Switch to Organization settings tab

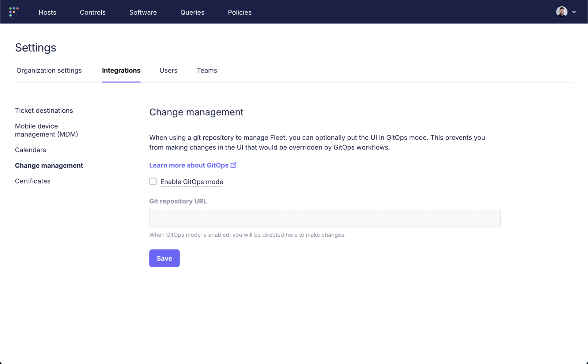[x=49, y=70]
